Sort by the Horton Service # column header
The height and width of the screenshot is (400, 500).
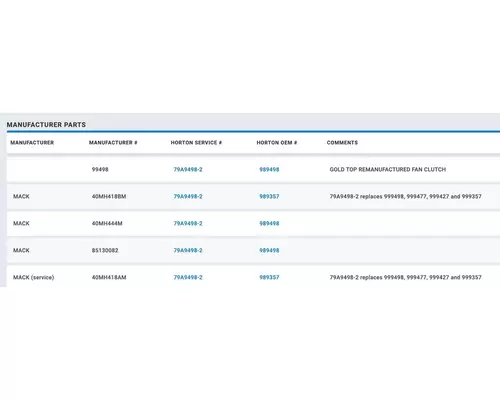(x=196, y=143)
